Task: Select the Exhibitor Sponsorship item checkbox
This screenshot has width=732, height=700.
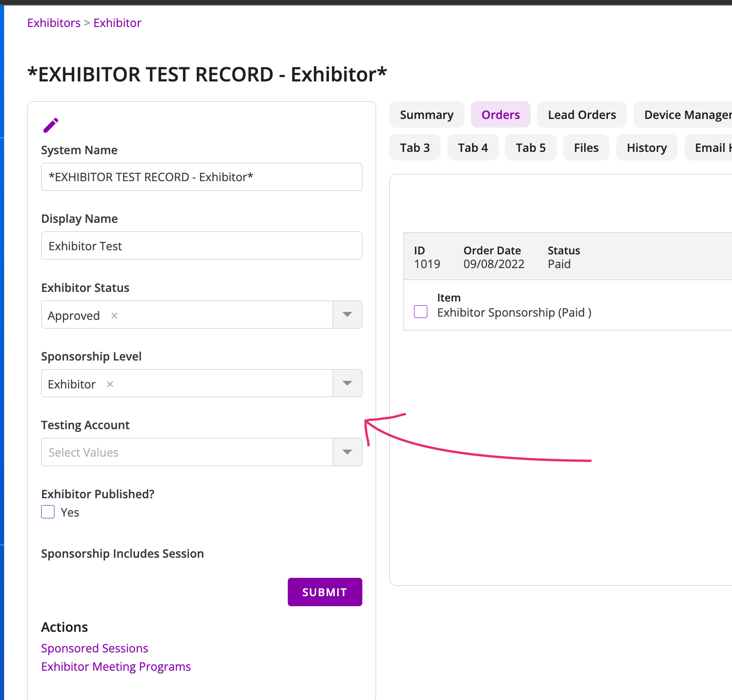Action: point(420,312)
